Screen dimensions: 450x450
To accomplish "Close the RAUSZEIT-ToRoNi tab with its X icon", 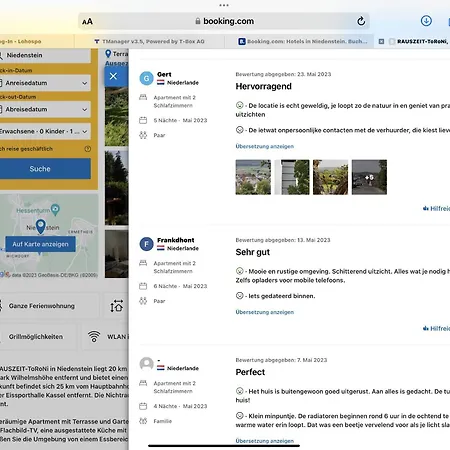I will 381,41.
